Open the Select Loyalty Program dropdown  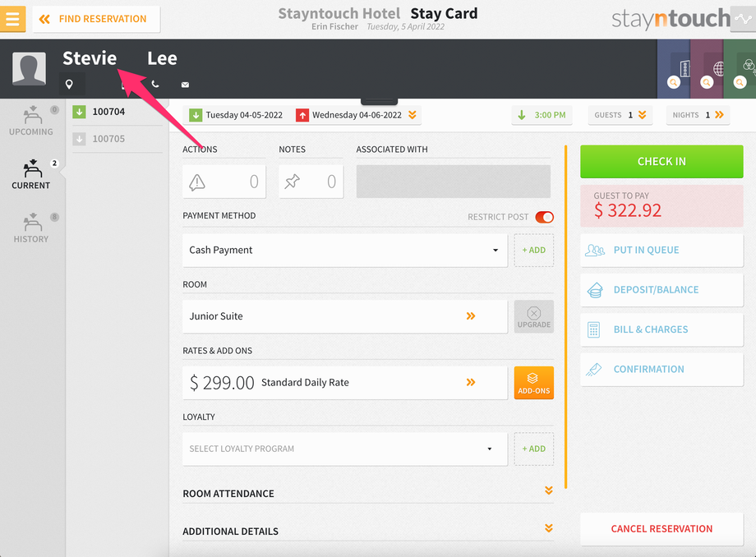[x=345, y=449]
